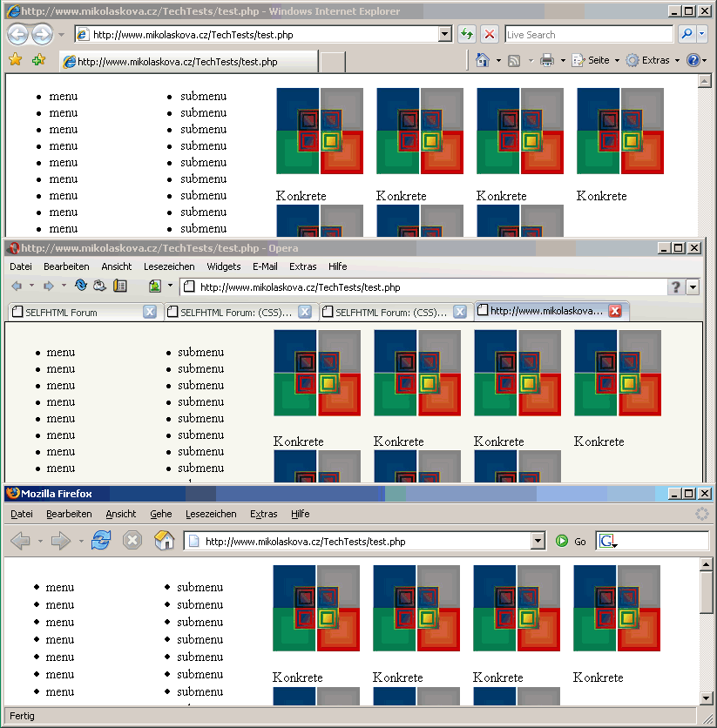This screenshot has height=728, width=717.
Task: Click the Opera panel toggle icon
Action: click(x=120, y=286)
